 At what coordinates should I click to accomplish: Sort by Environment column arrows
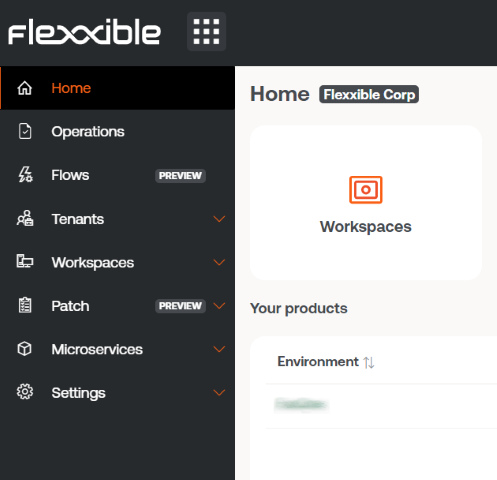coord(369,362)
